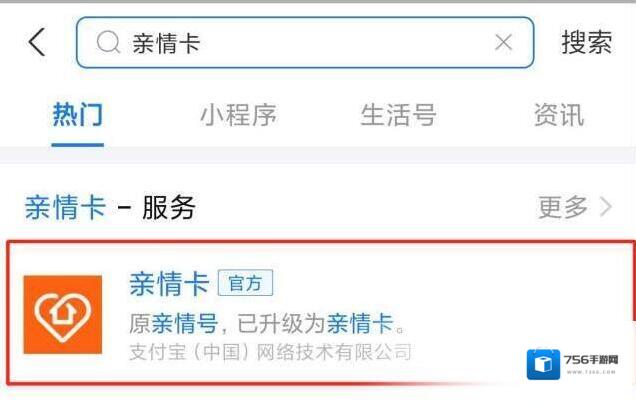Open the 小程序 tab
This screenshot has width=636, height=407.
click(238, 115)
